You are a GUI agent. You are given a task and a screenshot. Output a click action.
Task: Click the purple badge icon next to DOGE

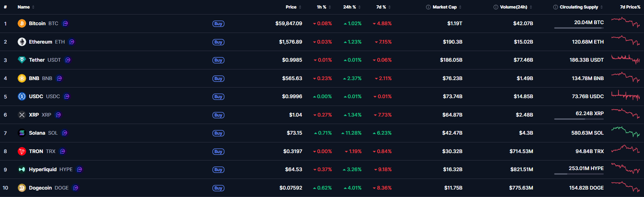pyautogui.click(x=76, y=188)
